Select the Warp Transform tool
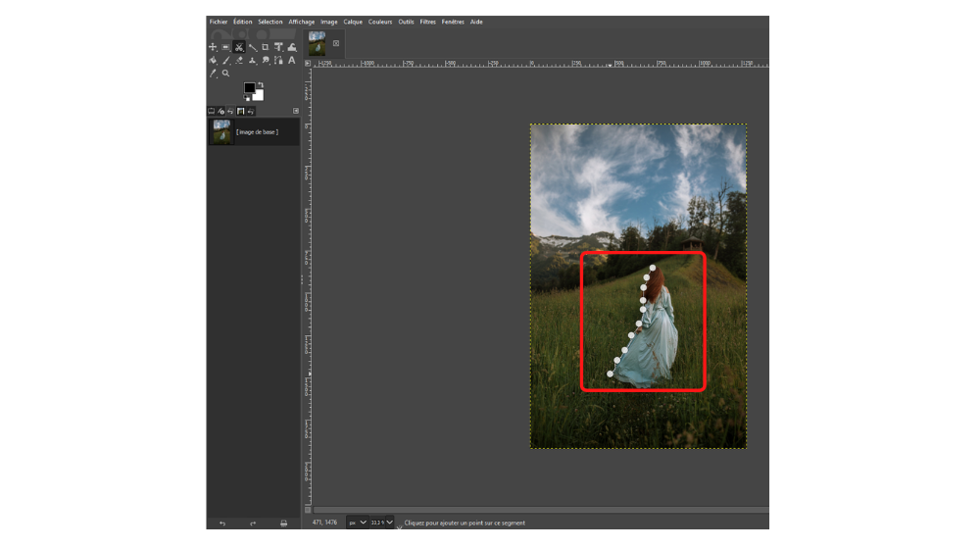Image resolution: width=980 pixels, height=549 pixels. pyautogui.click(x=292, y=47)
